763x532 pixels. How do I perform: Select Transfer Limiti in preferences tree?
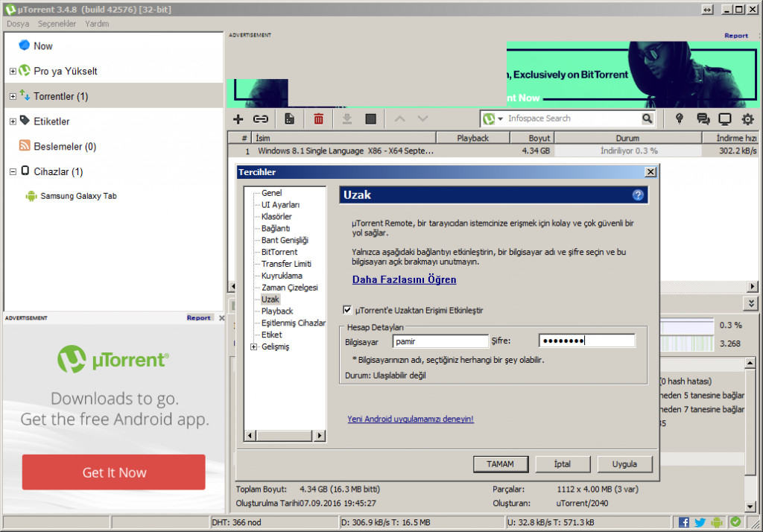click(x=286, y=264)
